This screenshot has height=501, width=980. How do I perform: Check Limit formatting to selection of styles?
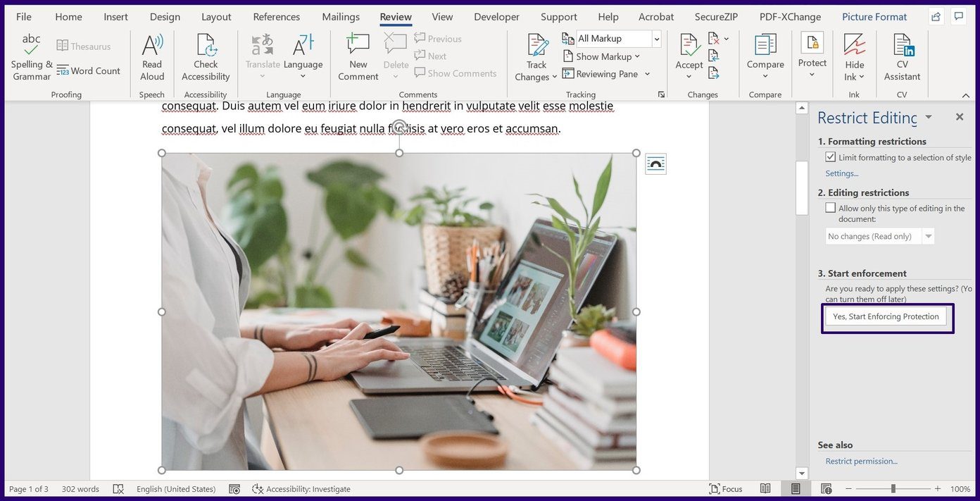point(831,156)
